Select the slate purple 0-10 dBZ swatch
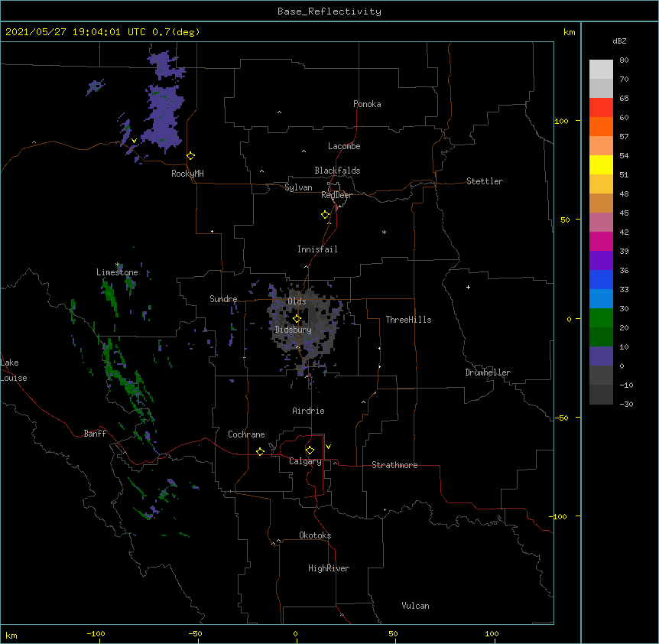 (x=601, y=356)
